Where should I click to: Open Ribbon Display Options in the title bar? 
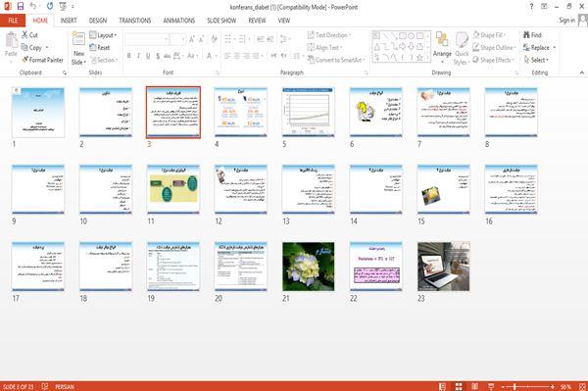tap(544, 7)
